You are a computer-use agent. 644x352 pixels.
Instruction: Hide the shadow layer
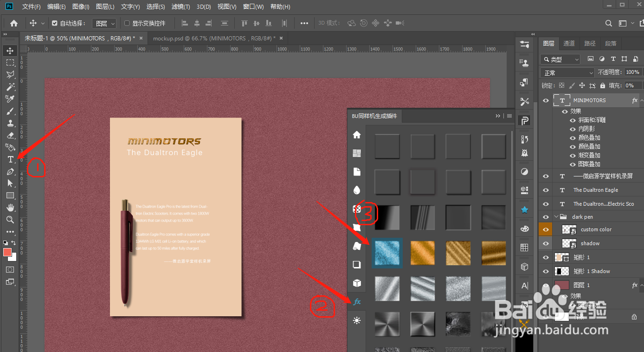(546, 243)
